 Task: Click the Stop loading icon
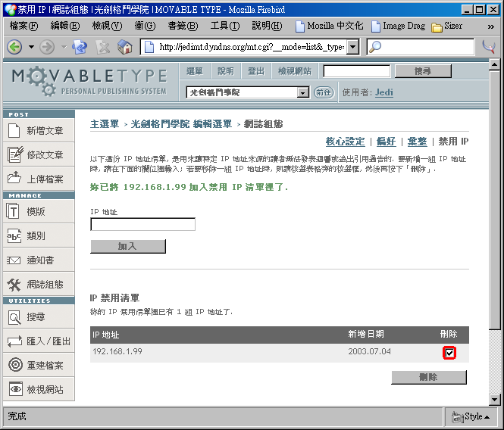102,47
